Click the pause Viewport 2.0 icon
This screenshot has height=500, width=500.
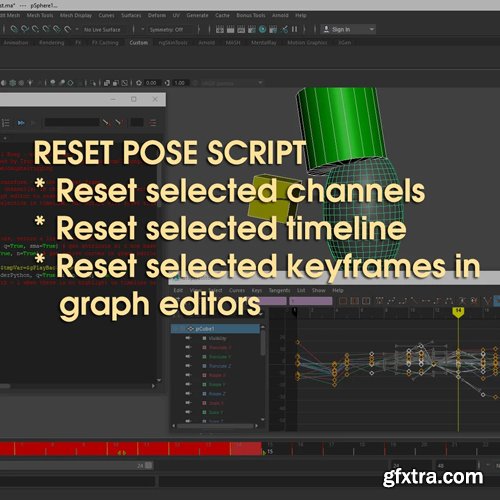(x=294, y=29)
